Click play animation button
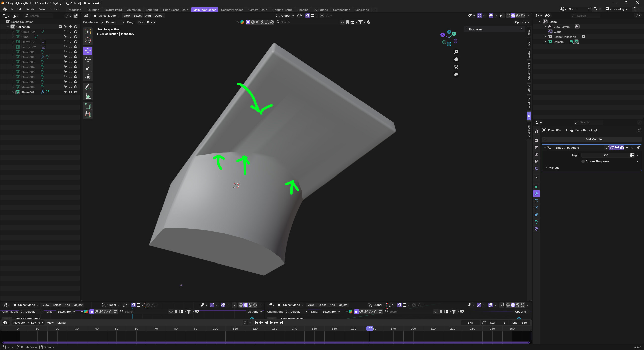This screenshot has width=644, height=350. tap(271, 323)
